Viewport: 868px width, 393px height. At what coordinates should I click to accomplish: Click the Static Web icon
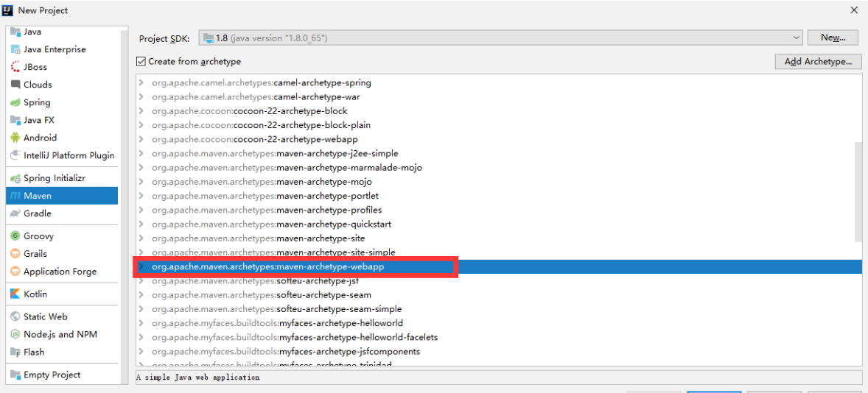pyautogui.click(x=15, y=316)
